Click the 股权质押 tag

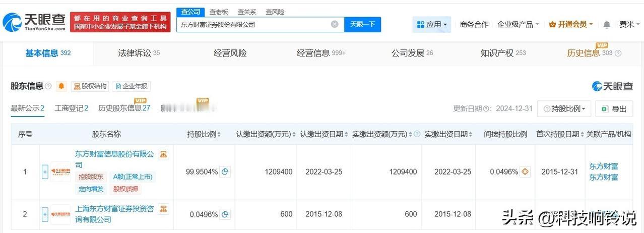[125, 189]
